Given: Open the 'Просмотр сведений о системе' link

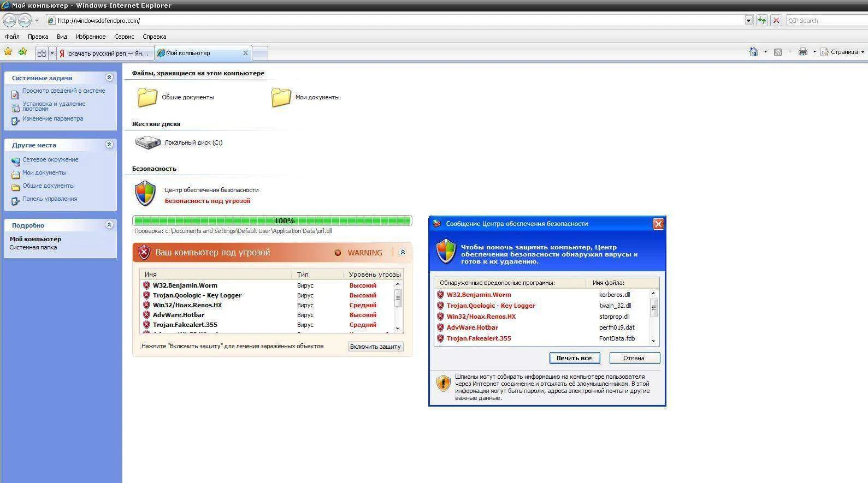Looking at the screenshot, I should point(64,91).
